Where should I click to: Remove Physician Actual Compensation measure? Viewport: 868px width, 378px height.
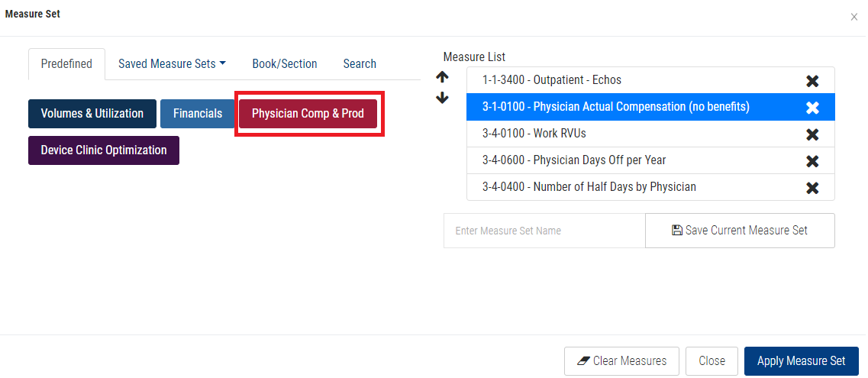pyautogui.click(x=812, y=108)
